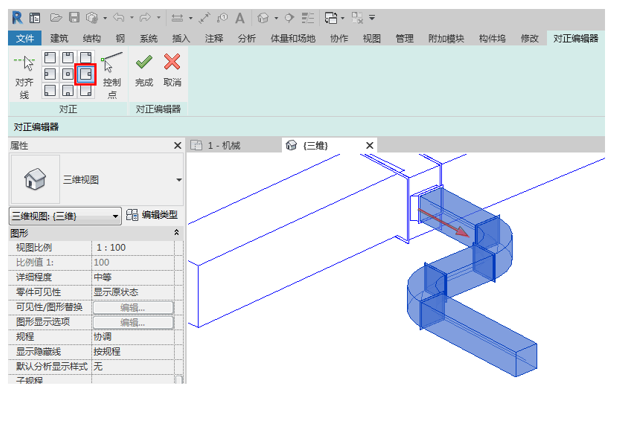Click the Revit application logo

tap(17, 18)
